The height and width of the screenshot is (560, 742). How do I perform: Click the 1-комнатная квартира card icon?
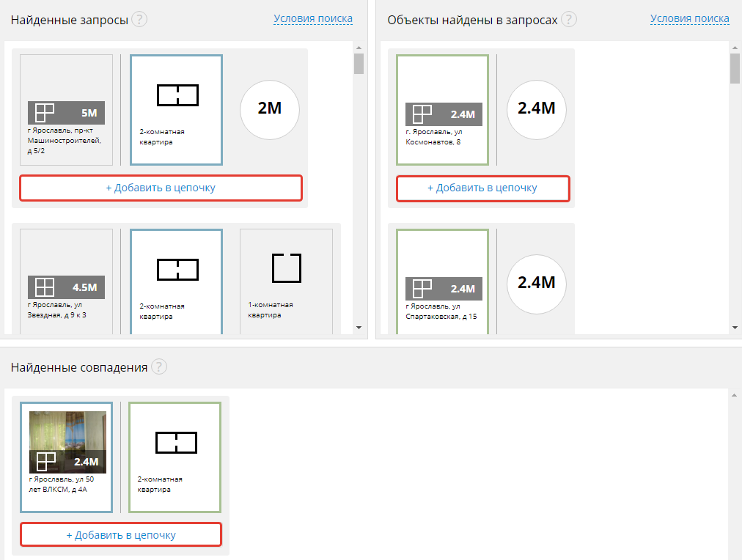click(286, 268)
